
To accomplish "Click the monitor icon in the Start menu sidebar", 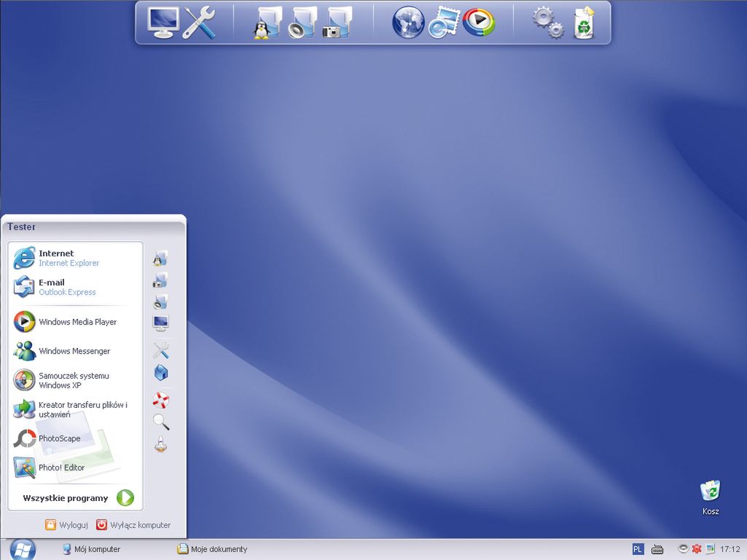I will pyautogui.click(x=160, y=323).
